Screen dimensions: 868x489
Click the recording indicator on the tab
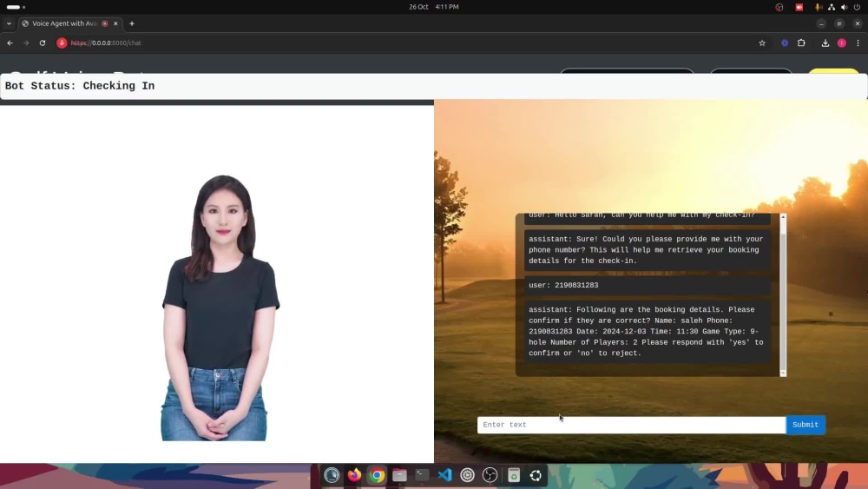[105, 23]
